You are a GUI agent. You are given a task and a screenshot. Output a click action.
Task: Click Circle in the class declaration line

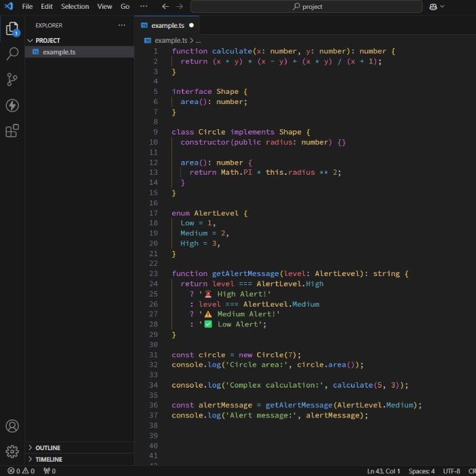click(211, 132)
